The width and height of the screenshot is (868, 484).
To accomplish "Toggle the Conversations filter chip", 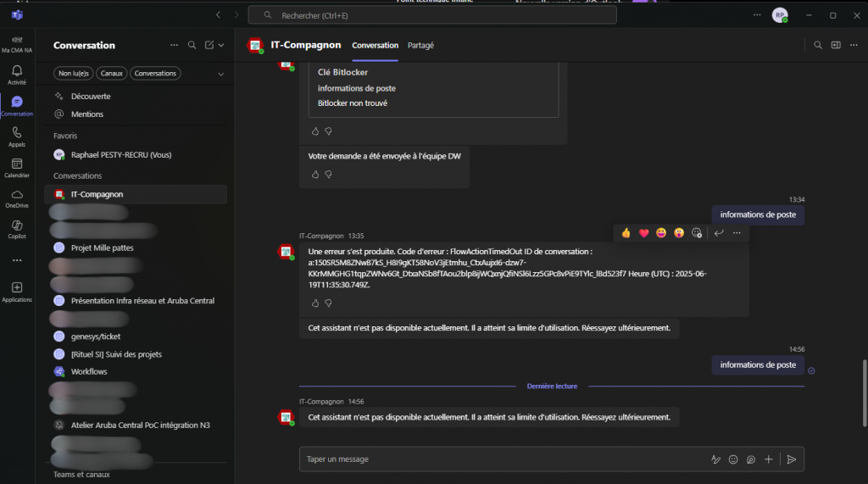I will (155, 73).
